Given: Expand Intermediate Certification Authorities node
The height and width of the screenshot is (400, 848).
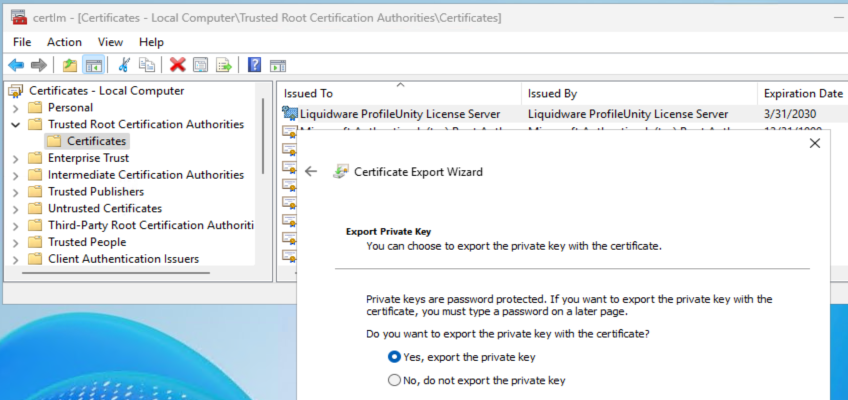Looking at the screenshot, I should pos(16,176).
